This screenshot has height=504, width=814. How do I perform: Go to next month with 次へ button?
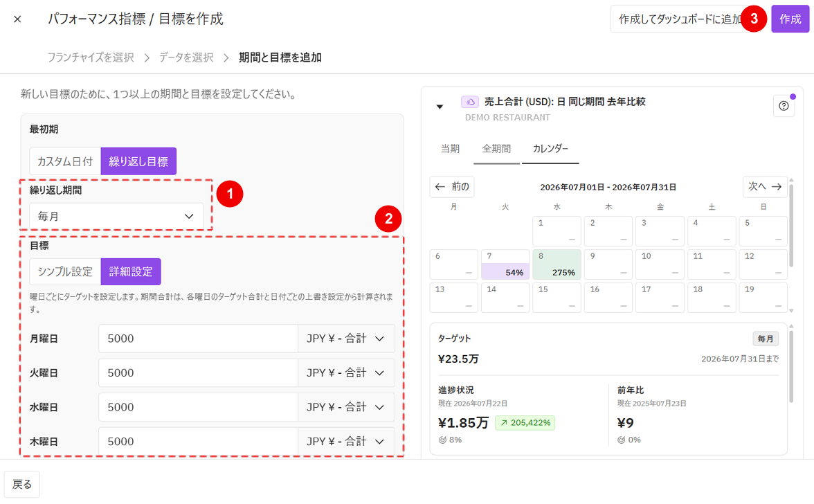[765, 187]
